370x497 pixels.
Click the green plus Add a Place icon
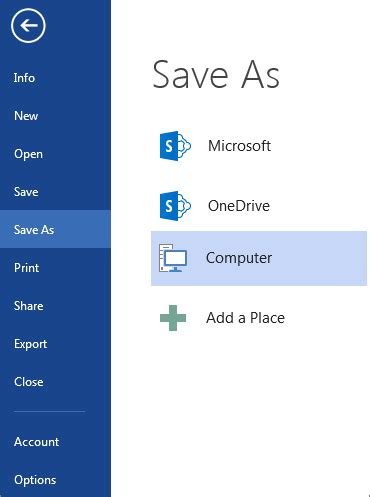click(173, 318)
